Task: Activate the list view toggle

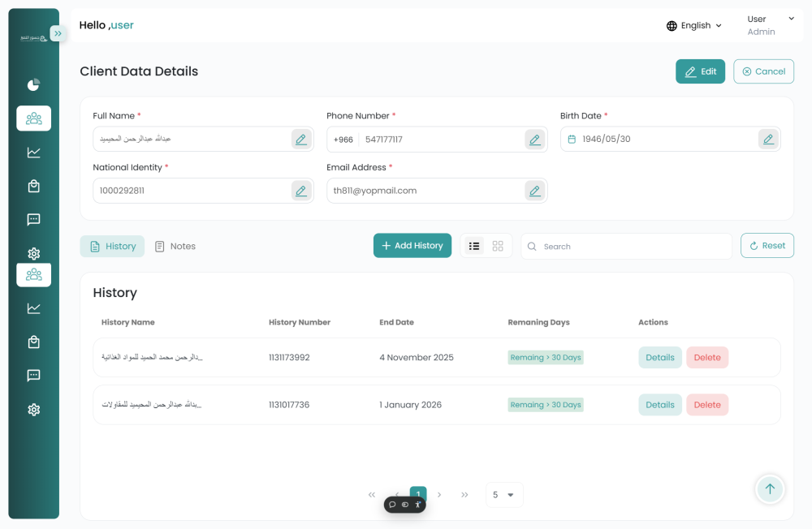Action: pos(474,245)
